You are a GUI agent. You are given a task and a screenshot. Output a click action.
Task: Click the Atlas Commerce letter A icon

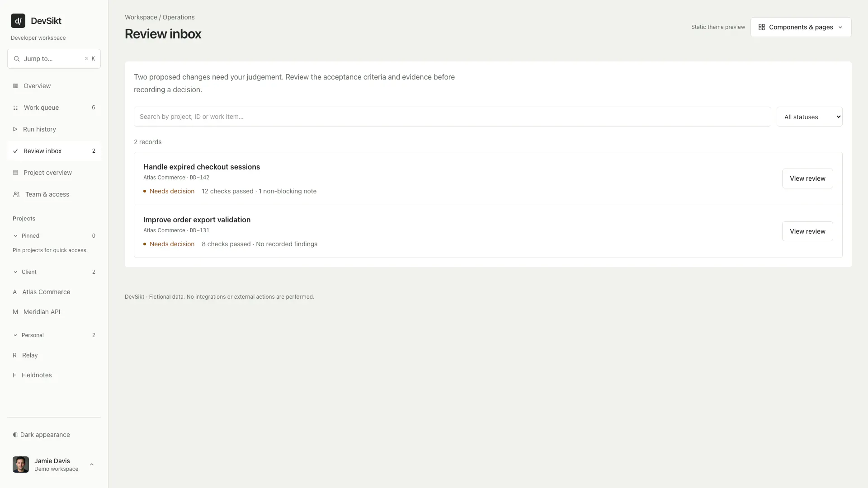[15, 292]
